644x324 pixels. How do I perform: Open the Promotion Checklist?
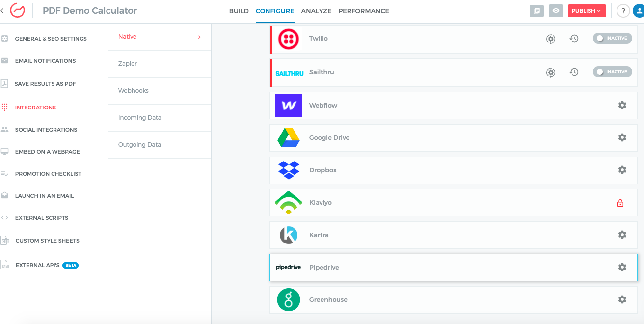pyautogui.click(x=48, y=174)
